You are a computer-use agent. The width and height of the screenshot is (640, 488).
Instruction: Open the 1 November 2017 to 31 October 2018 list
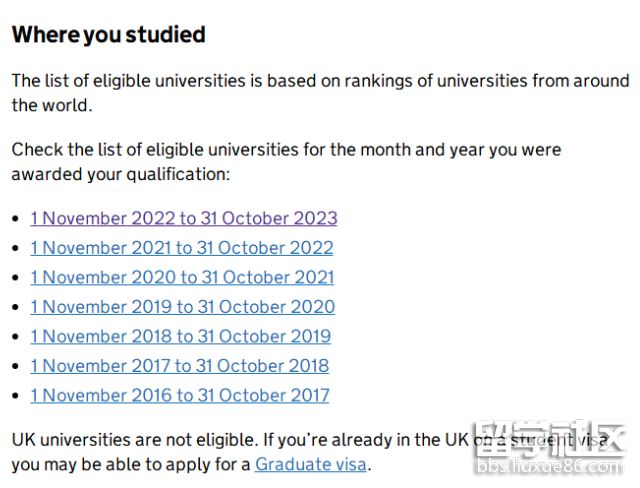[x=179, y=366]
